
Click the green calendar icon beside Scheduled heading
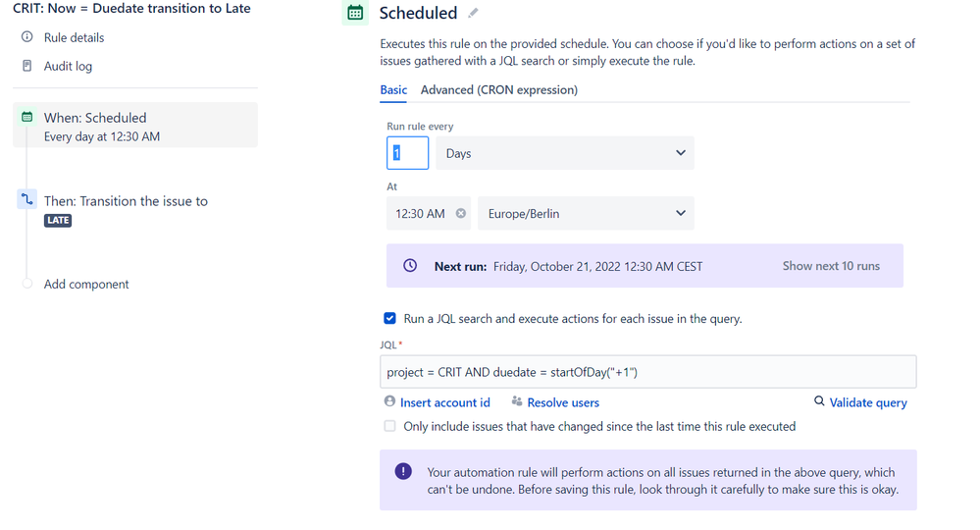pyautogui.click(x=355, y=13)
